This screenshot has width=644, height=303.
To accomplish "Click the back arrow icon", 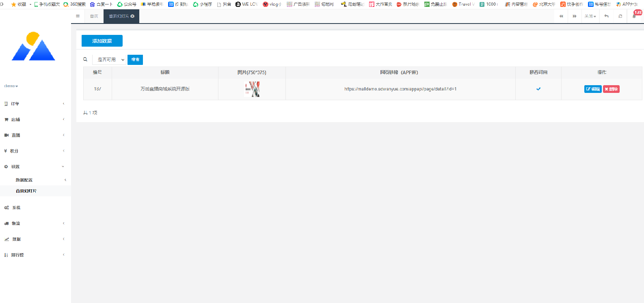I will (x=607, y=16).
